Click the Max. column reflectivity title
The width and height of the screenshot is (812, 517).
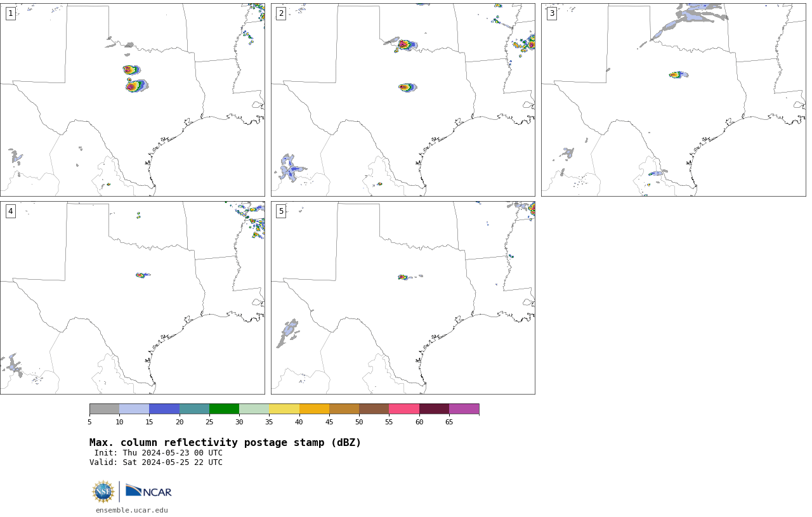(x=225, y=443)
